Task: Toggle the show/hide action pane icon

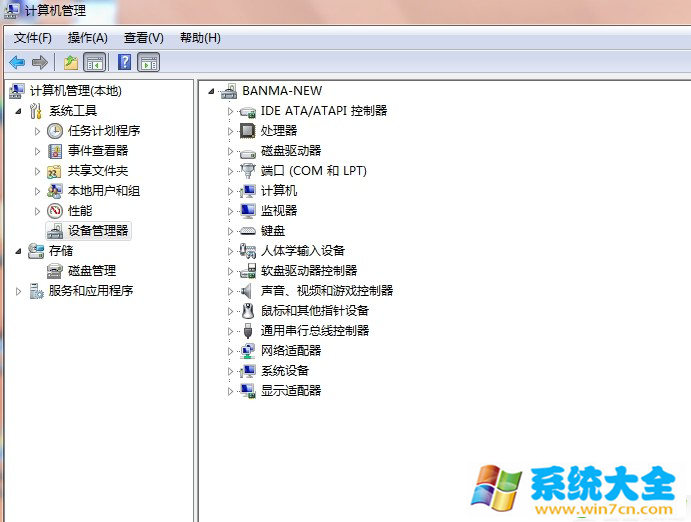Action: click(x=149, y=63)
